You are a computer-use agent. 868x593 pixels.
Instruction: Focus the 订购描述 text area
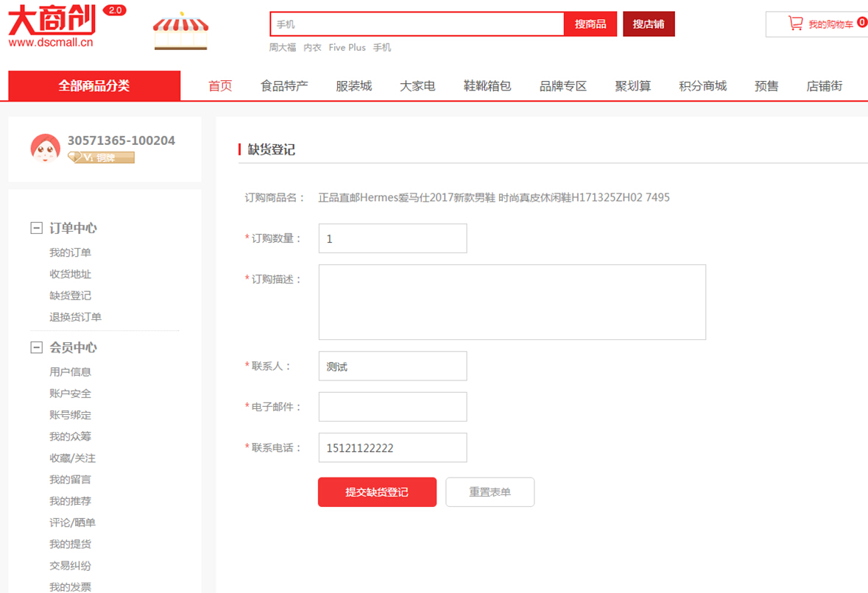pos(512,302)
